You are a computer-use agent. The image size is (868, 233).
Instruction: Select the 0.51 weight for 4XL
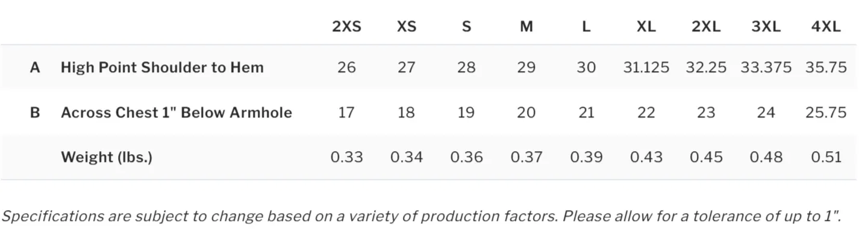click(x=826, y=158)
